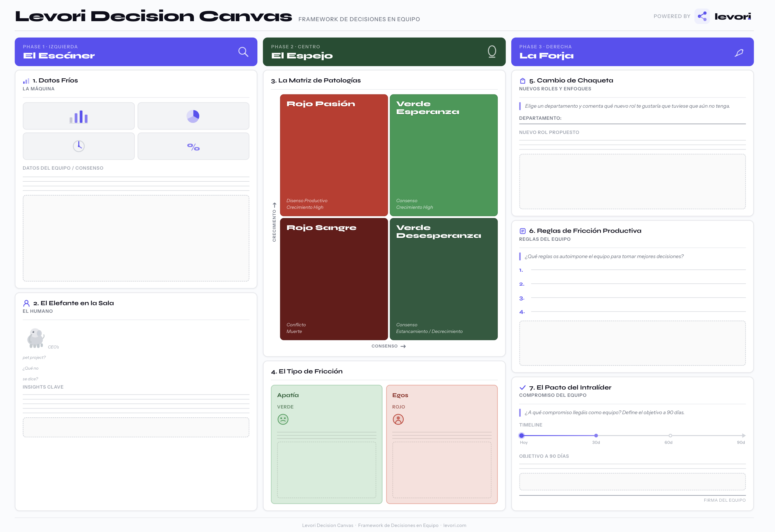Click the "Conflicto" caption in Rojo Sangre
This screenshot has height=532, width=775.
point(296,325)
